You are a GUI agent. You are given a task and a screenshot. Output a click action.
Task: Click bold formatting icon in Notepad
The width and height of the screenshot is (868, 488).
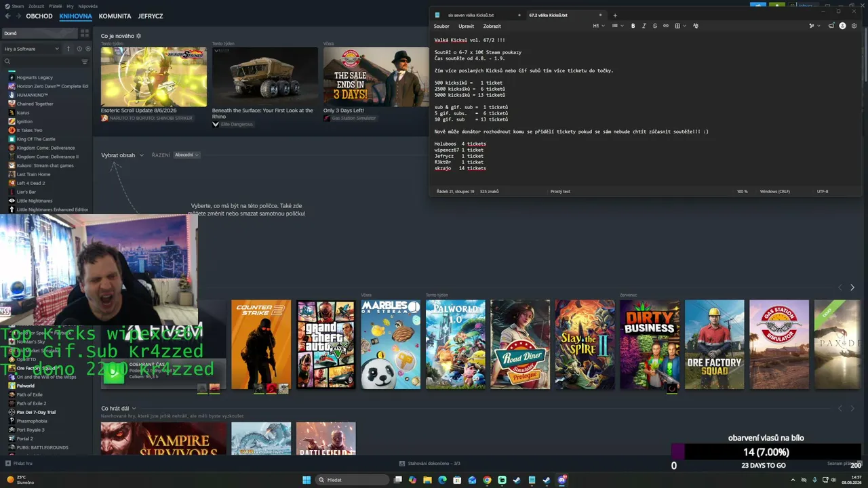coord(633,26)
